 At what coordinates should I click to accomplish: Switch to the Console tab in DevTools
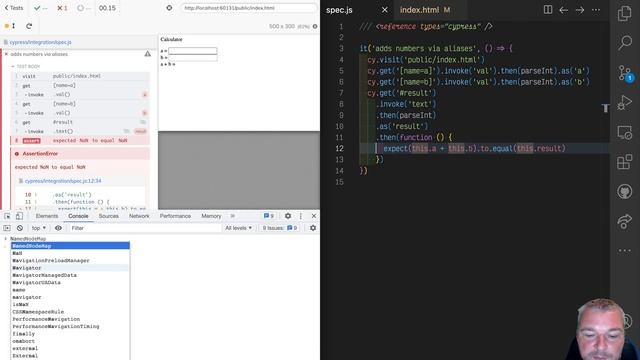78,216
